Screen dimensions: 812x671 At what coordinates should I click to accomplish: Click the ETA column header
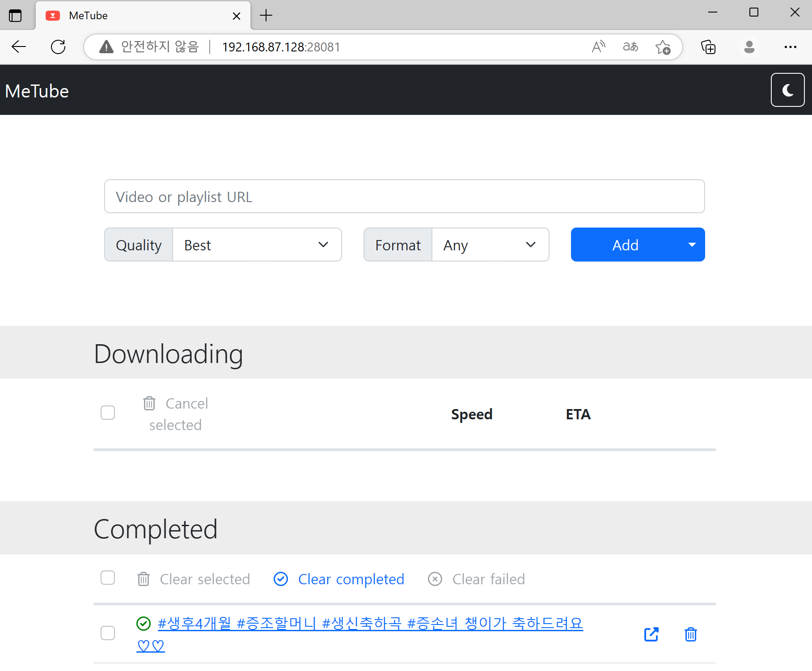click(x=578, y=414)
